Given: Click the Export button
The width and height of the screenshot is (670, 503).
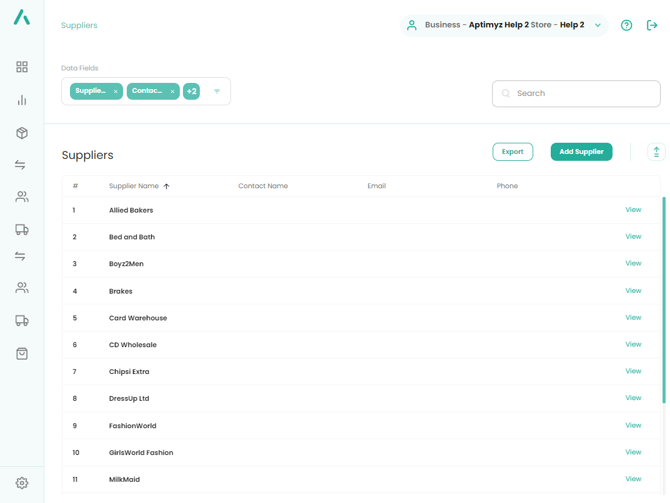Looking at the screenshot, I should [512, 152].
